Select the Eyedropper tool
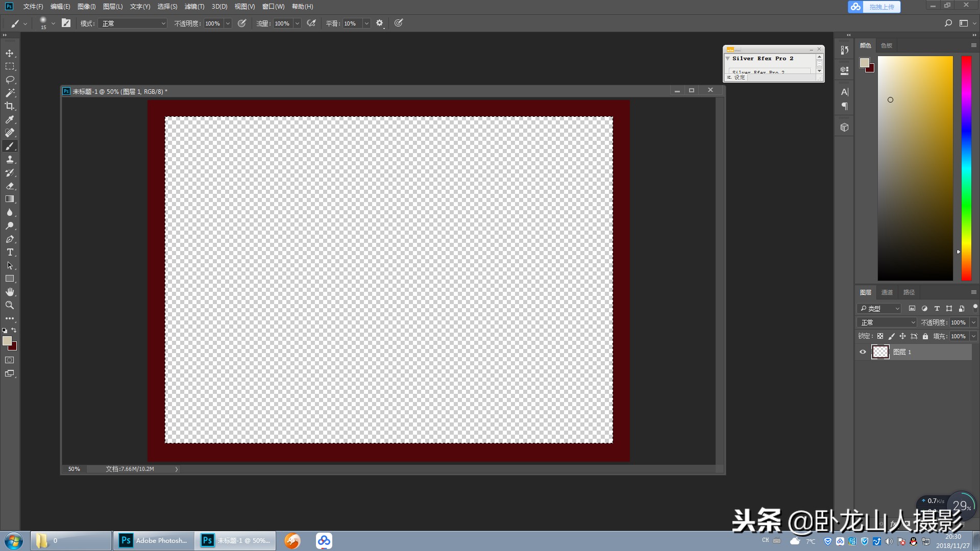This screenshot has width=980, height=551. click(x=10, y=119)
